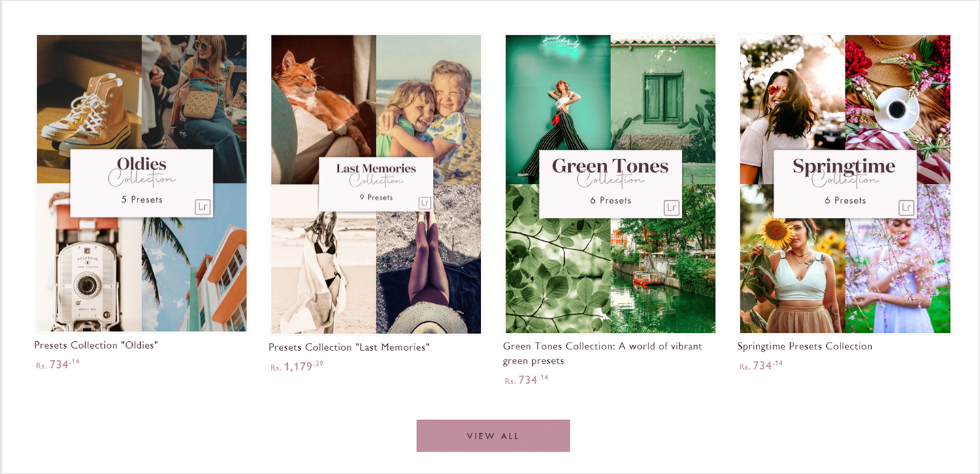Click the Rs. 734 price under Green Tones
The height and width of the screenshot is (474, 980).
527,379
